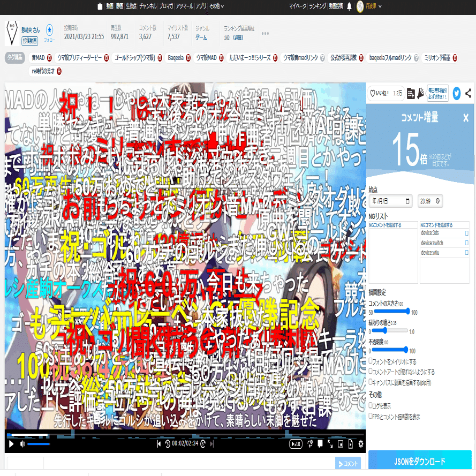Expand the その他 menu dropdown
The width and height of the screenshot is (476, 476).
(216, 6)
